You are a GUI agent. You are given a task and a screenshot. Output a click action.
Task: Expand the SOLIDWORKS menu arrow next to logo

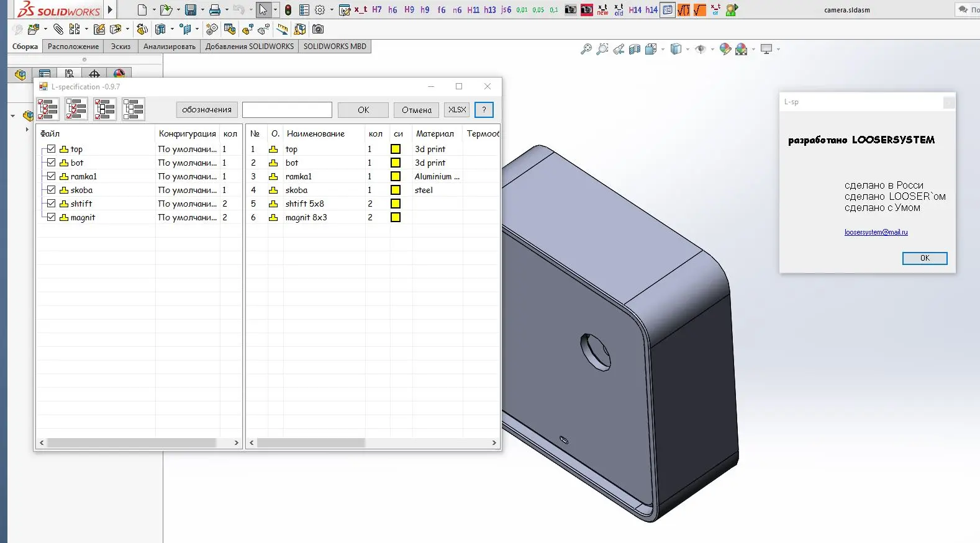[x=110, y=10]
